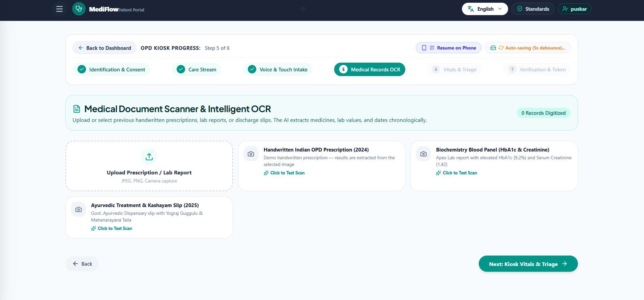This screenshot has height=300, width=644.
Task: Click the document icon beside scanner heading
Action: pos(77,109)
